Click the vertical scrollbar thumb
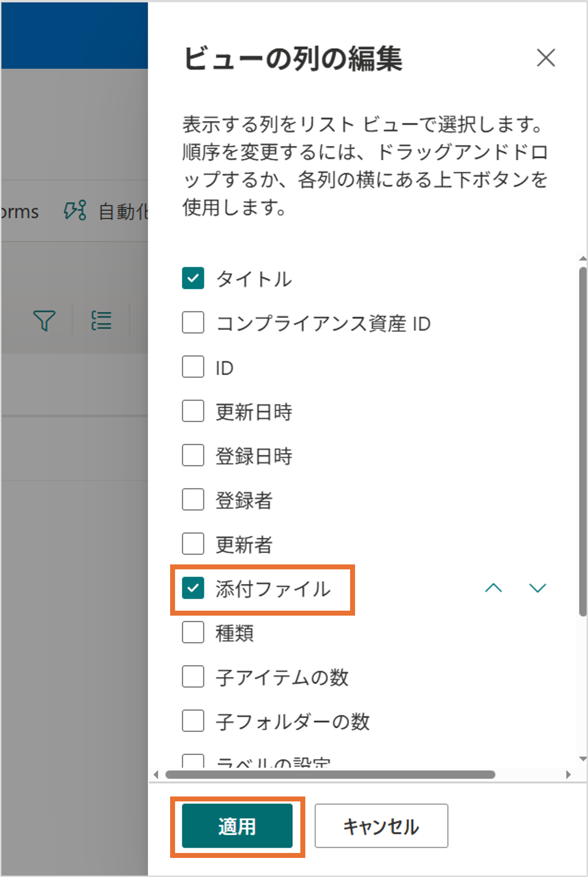 click(583, 441)
